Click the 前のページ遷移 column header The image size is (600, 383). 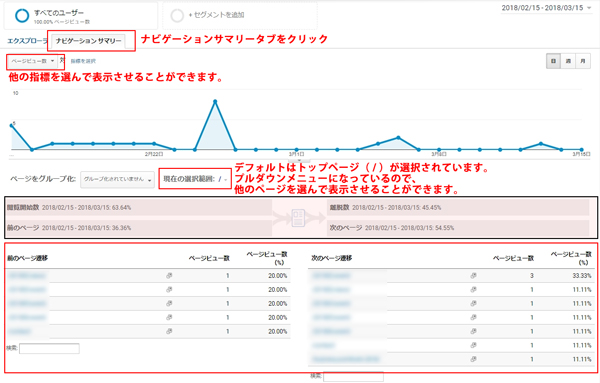pos(27,258)
